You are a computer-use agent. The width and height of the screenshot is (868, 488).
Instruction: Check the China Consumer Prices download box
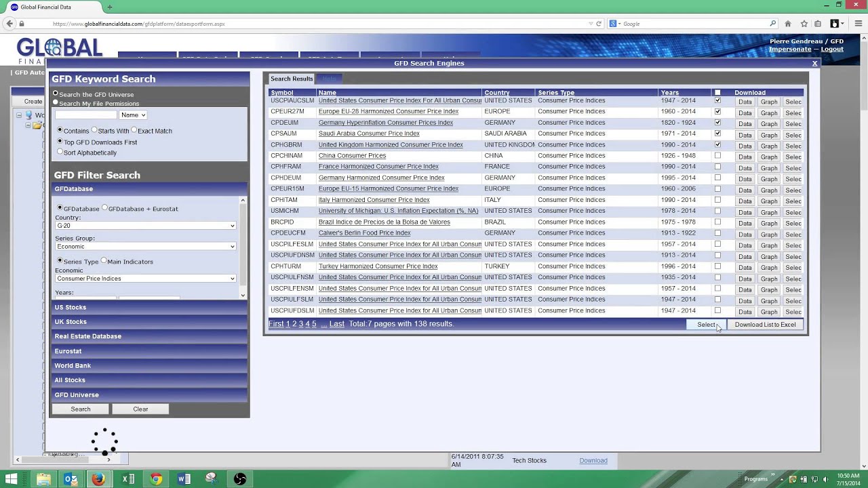[x=717, y=155]
